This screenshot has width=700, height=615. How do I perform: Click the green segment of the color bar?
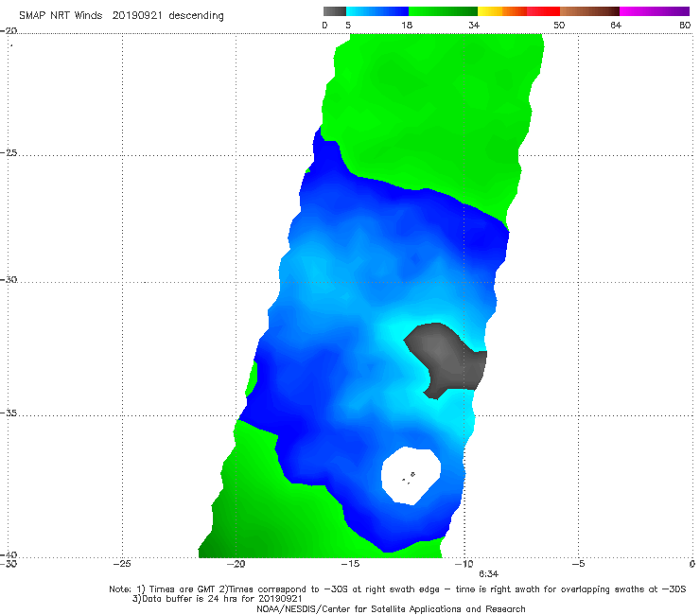[443, 11]
